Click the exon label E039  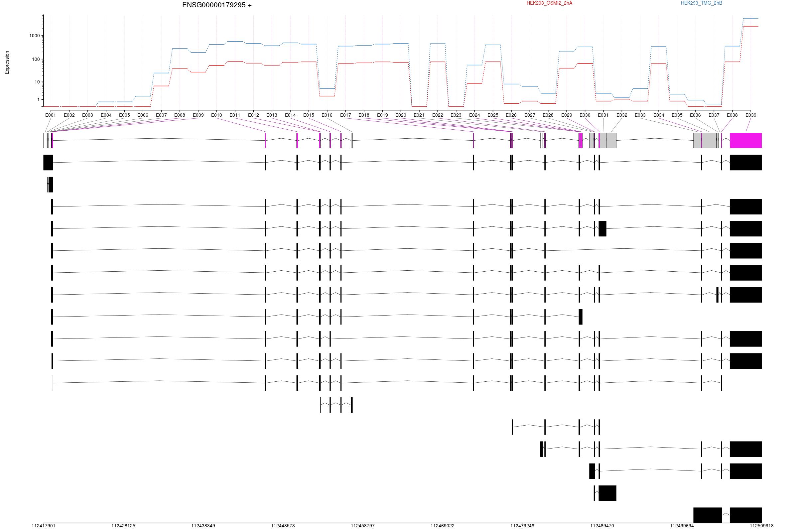point(751,115)
